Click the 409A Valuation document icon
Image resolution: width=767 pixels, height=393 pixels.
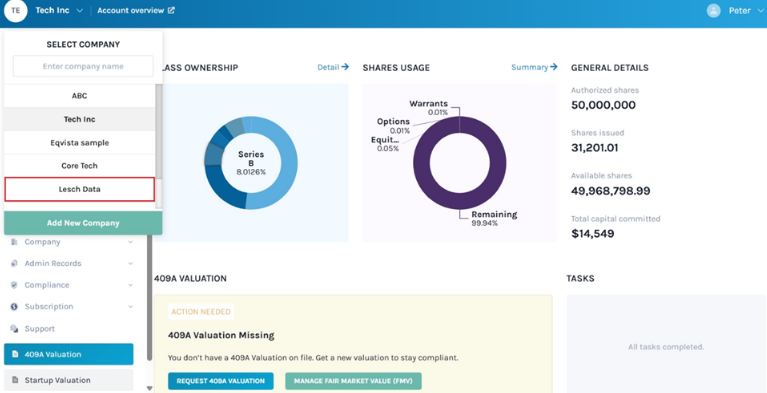tap(15, 354)
